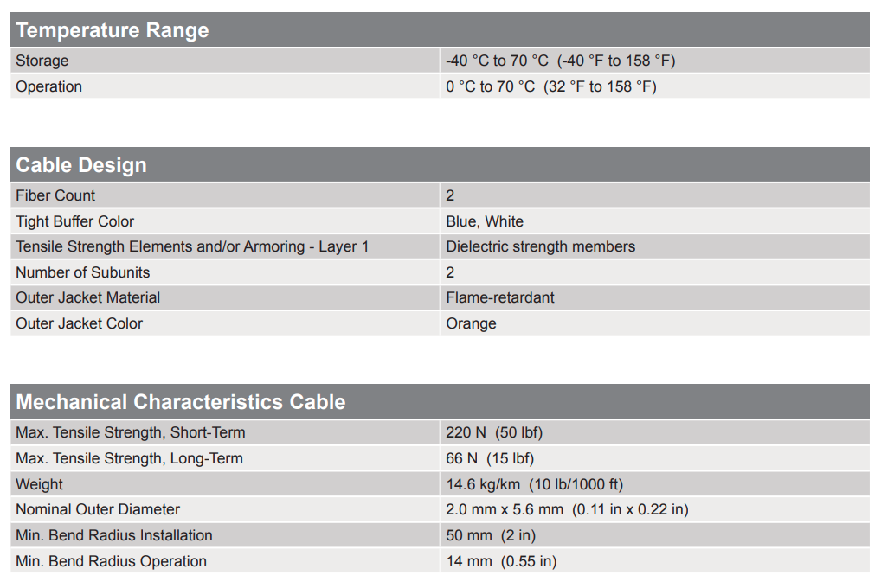The height and width of the screenshot is (588, 881).
Task: Click the 220 N (50 lbf) tensile value
Action: tap(494, 432)
